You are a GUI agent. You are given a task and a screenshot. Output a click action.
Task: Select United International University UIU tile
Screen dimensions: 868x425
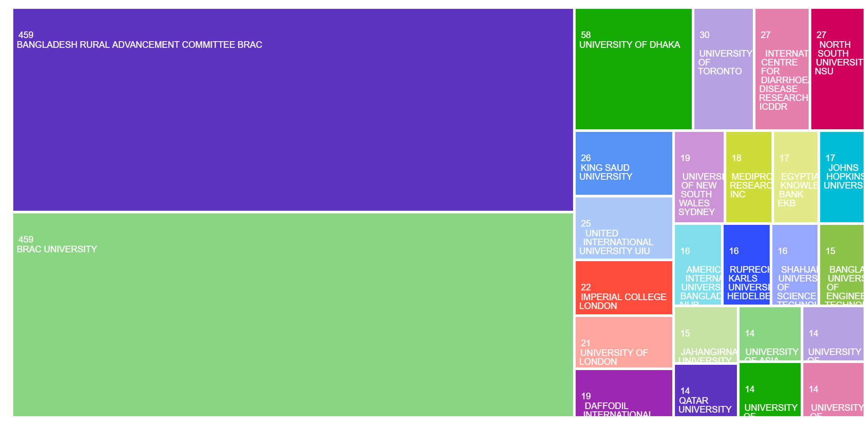[624, 228]
